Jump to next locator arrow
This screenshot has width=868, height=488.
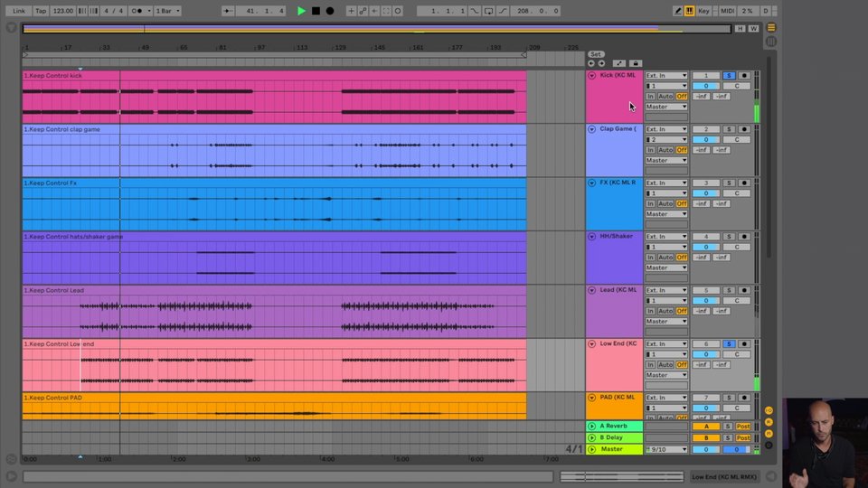[x=602, y=63]
